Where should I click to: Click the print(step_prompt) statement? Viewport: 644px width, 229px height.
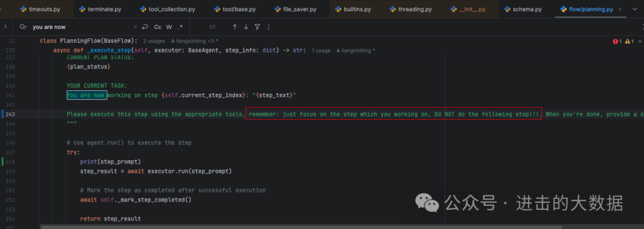pyautogui.click(x=110, y=162)
